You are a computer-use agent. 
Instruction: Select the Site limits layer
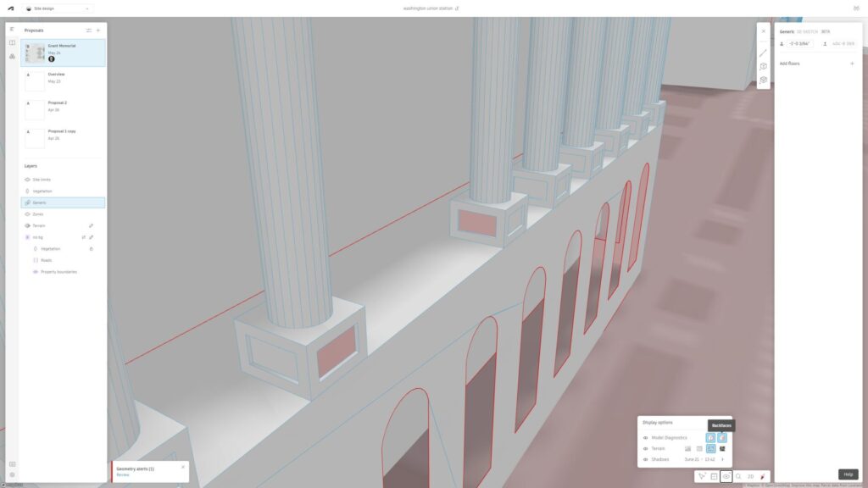click(x=42, y=180)
